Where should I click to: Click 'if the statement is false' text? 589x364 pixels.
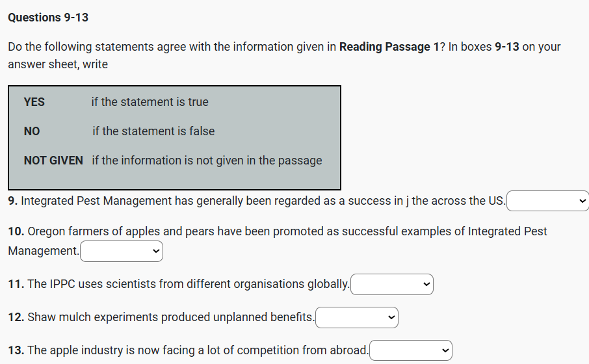pyautogui.click(x=153, y=131)
